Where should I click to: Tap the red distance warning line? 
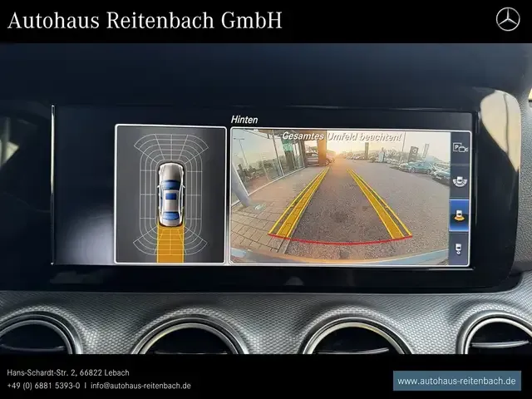point(339,244)
